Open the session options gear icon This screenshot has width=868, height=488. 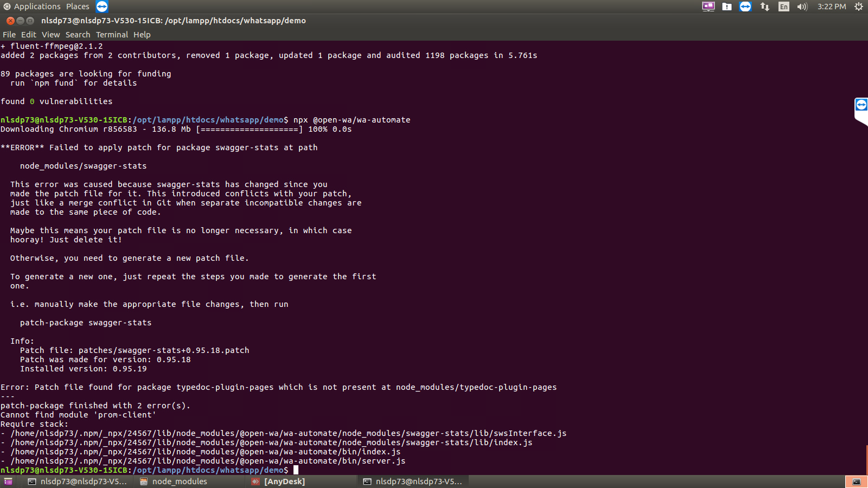[x=858, y=7]
